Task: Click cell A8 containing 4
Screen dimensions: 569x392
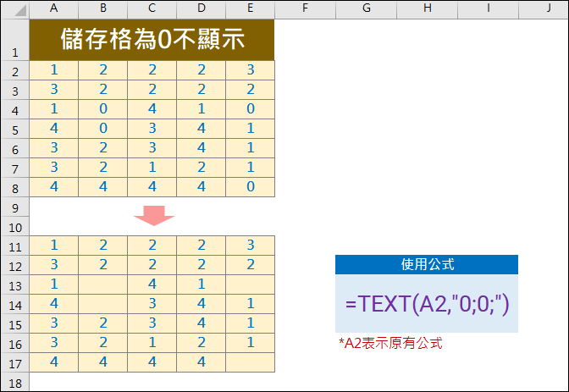Action: point(53,187)
